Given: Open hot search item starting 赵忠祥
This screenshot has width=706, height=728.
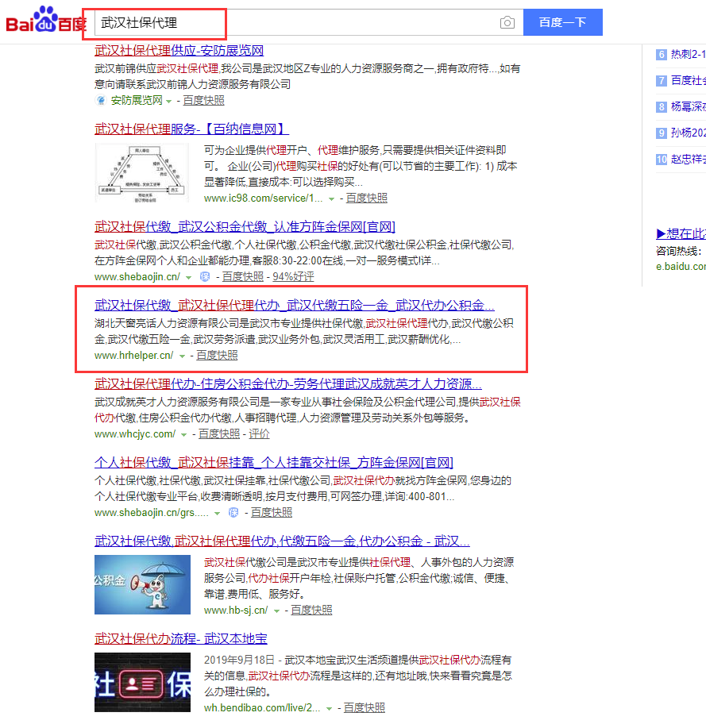Looking at the screenshot, I should point(689,160).
